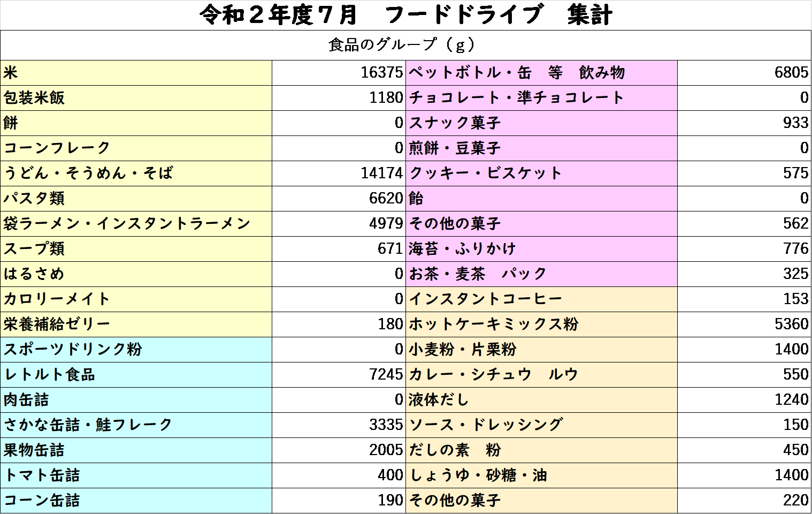Select the value 220 in the last row
The height and width of the screenshot is (514, 812).
click(x=745, y=501)
